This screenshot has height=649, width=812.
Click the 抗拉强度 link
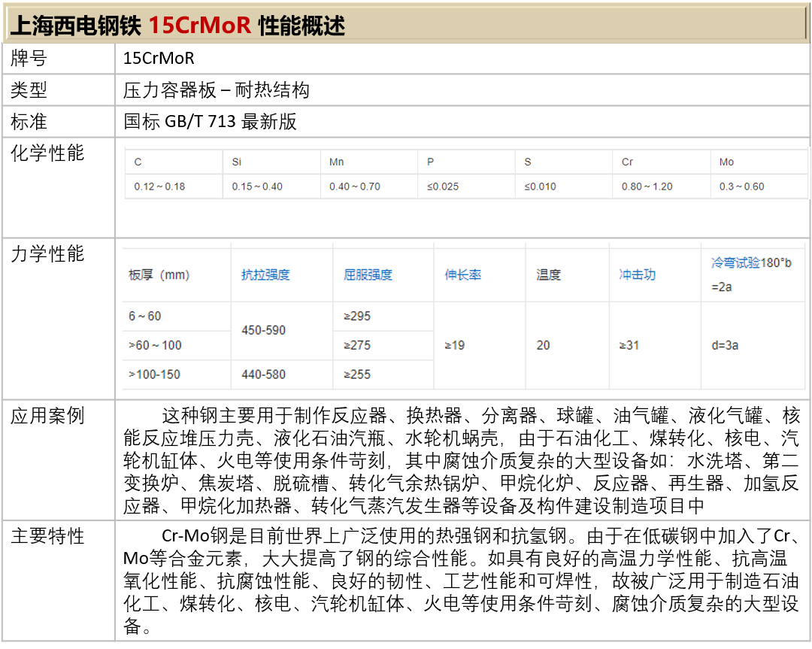pyautogui.click(x=265, y=275)
